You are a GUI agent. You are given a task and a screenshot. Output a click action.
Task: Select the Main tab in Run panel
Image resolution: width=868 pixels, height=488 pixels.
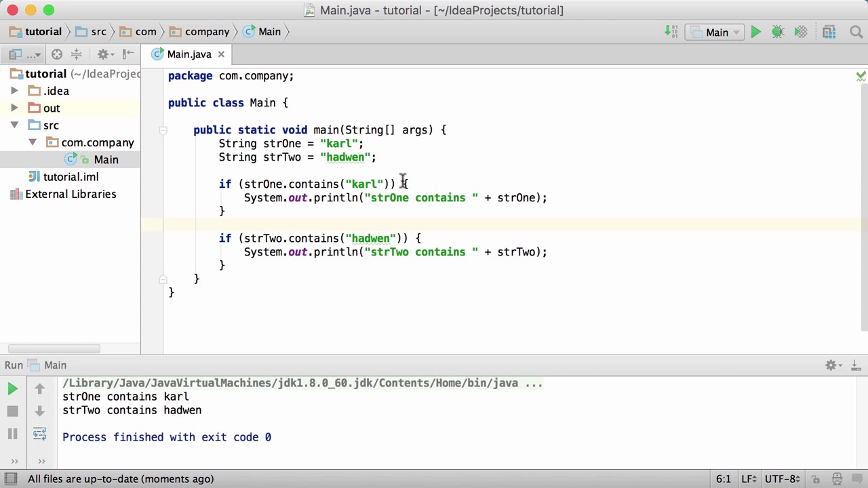(47, 365)
